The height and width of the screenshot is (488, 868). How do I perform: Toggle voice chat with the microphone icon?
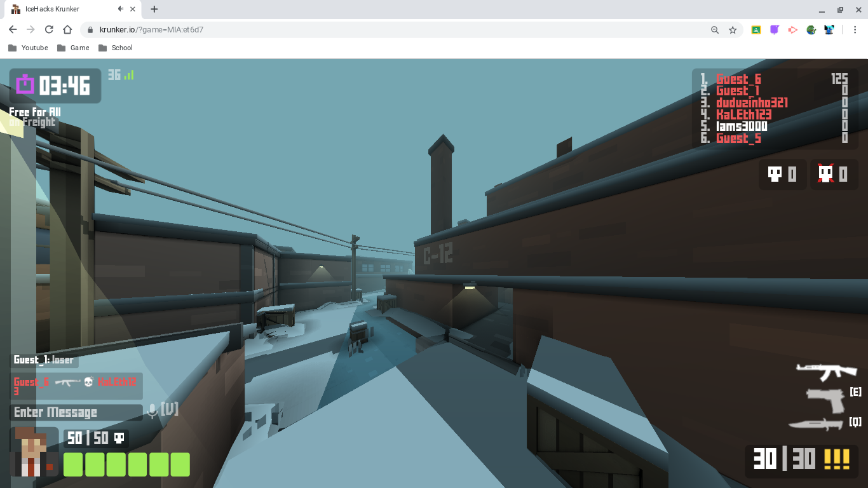[151, 410]
